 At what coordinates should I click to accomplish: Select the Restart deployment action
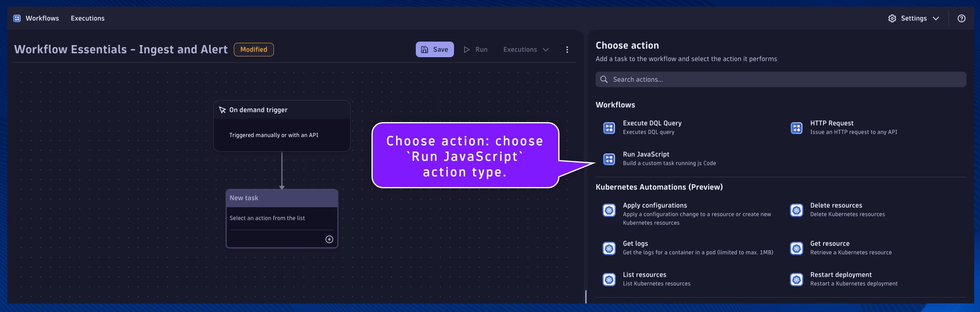point(855,279)
